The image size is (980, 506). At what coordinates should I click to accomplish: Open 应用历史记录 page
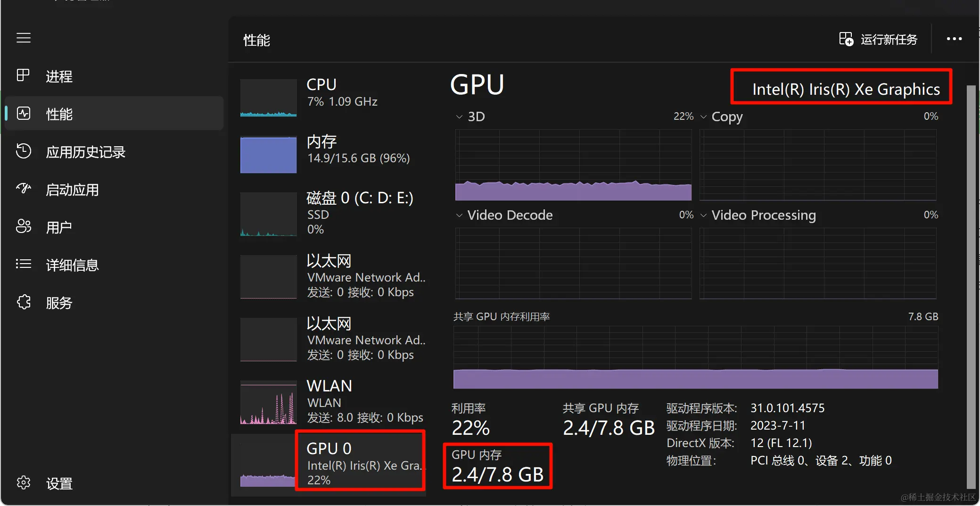click(x=115, y=151)
